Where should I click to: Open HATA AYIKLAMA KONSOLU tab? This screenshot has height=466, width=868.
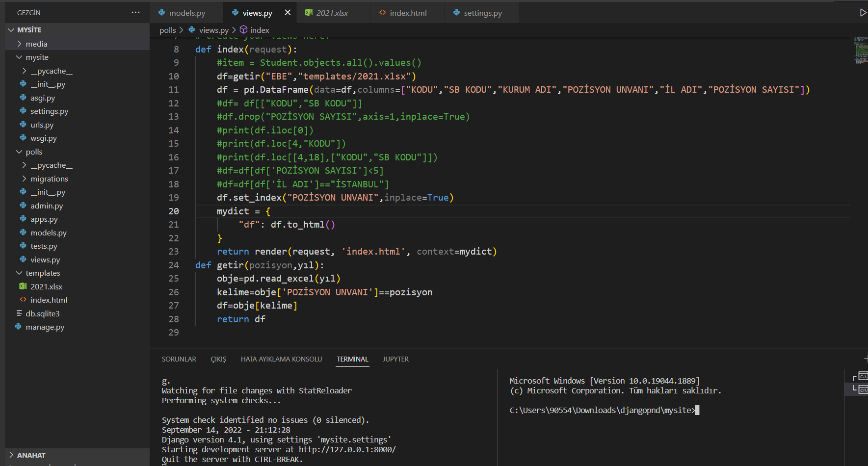click(x=281, y=359)
